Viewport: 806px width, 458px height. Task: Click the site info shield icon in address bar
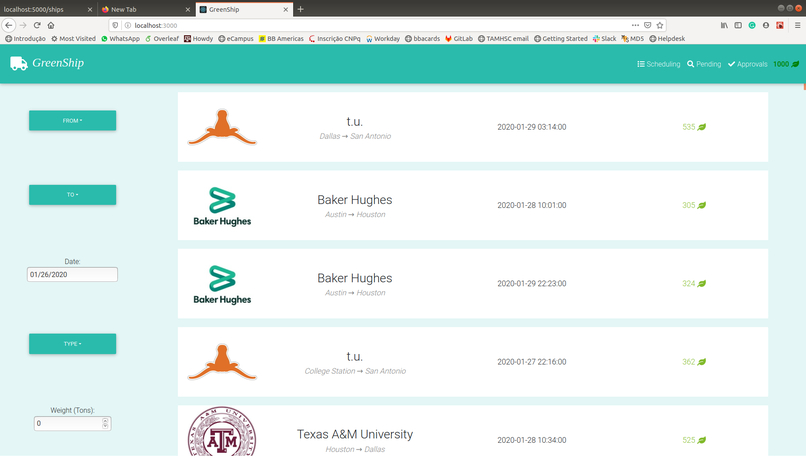click(x=116, y=25)
